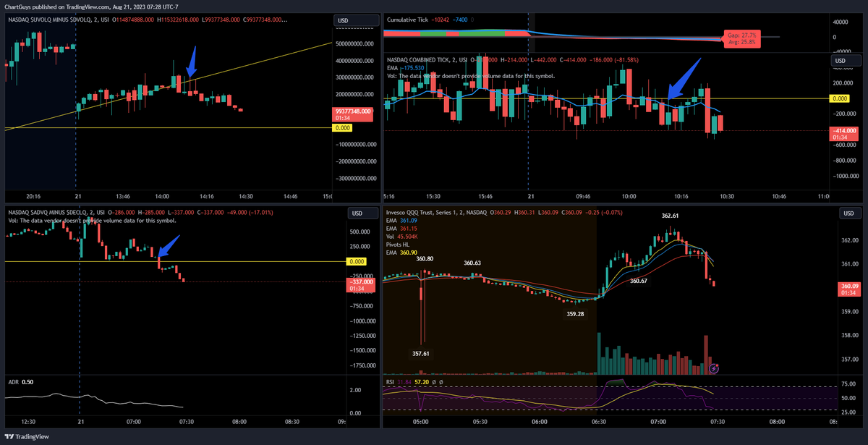Click the 06:30 time label on QQQ chart
The height and width of the screenshot is (445, 868).
click(x=597, y=421)
